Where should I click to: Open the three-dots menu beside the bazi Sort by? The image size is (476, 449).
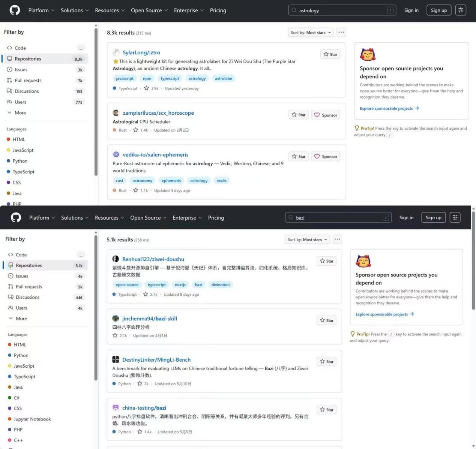click(x=337, y=239)
